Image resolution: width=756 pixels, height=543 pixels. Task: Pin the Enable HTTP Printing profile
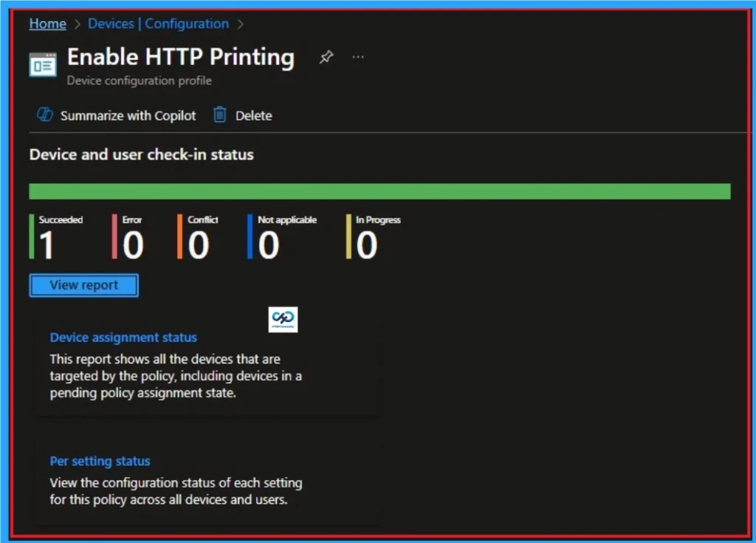[326, 56]
